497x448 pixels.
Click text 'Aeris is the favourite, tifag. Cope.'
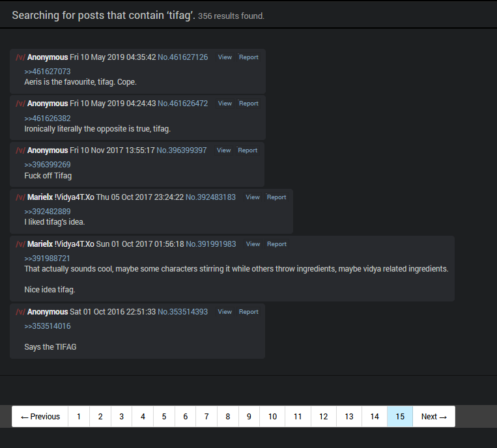pyautogui.click(x=81, y=82)
